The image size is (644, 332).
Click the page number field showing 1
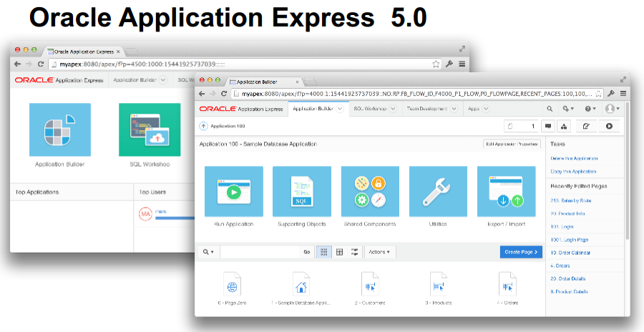pyautogui.click(x=521, y=127)
